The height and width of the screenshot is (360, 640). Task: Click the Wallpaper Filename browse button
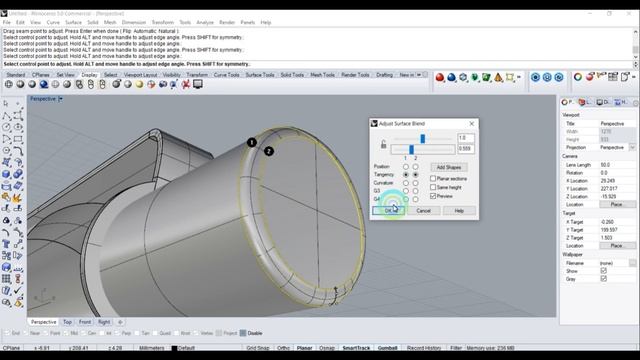(632, 263)
